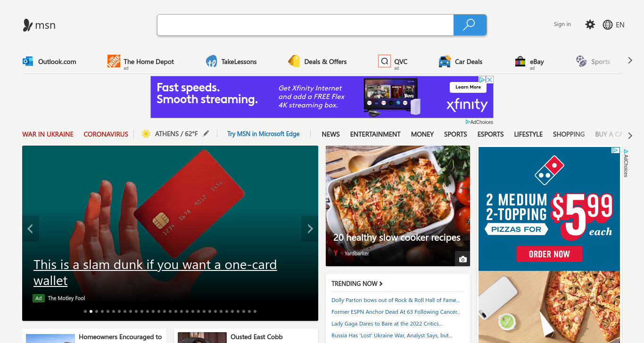Image resolution: width=644 pixels, height=343 pixels.
Task: Jump to the last slideshow dot
Action: [255, 311]
